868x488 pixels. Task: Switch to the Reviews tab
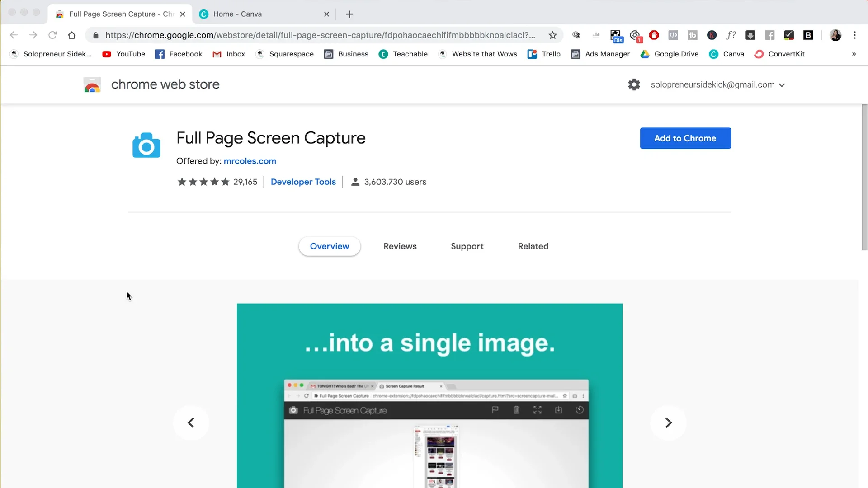[400, 246]
